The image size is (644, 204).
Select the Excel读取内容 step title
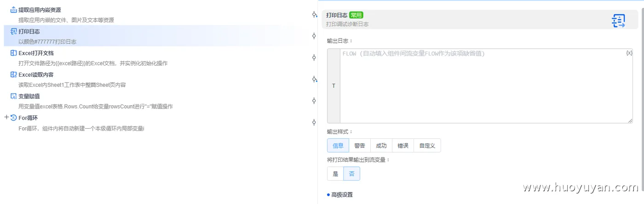click(x=36, y=74)
